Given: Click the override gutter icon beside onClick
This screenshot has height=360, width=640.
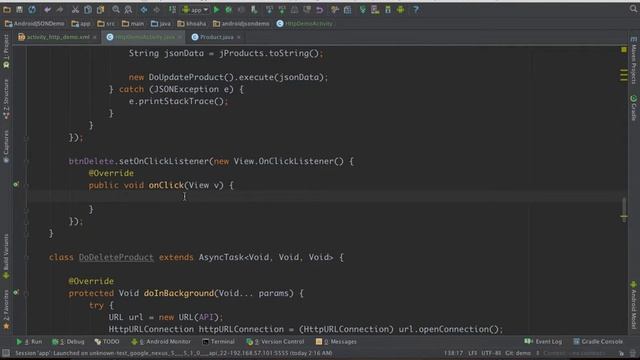Looking at the screenshot, I should [16, 185].
